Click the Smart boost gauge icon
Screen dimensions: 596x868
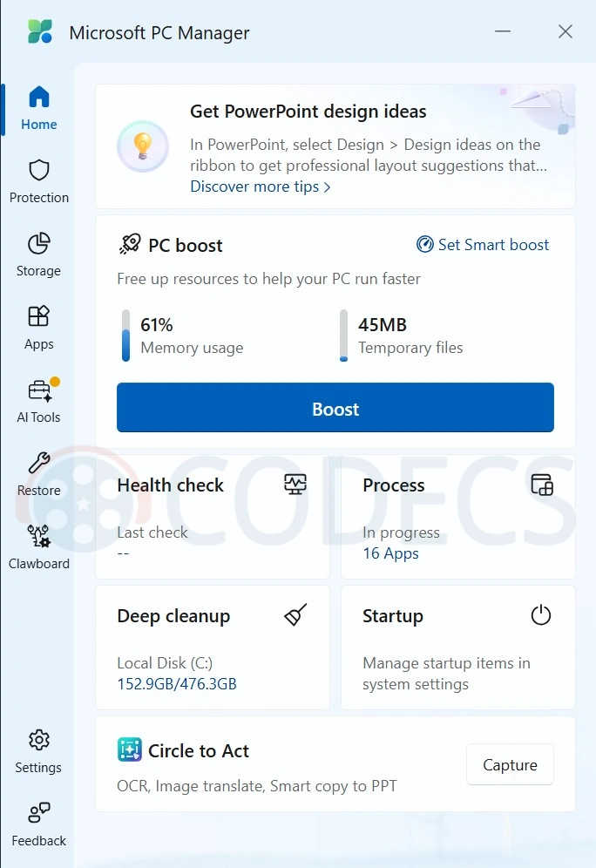pyautogui.click(x=424, y=244)
